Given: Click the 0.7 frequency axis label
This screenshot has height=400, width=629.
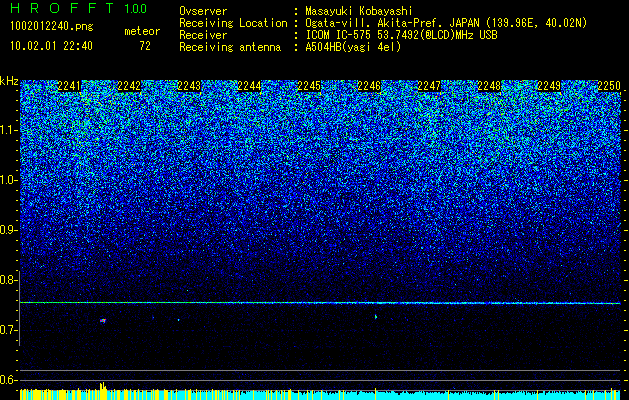Looking at the screenshot, I should 8,330.
